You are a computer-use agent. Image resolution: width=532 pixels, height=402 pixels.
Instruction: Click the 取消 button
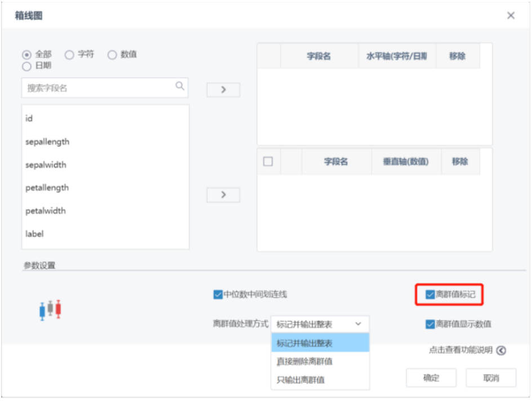click(491, 378)
